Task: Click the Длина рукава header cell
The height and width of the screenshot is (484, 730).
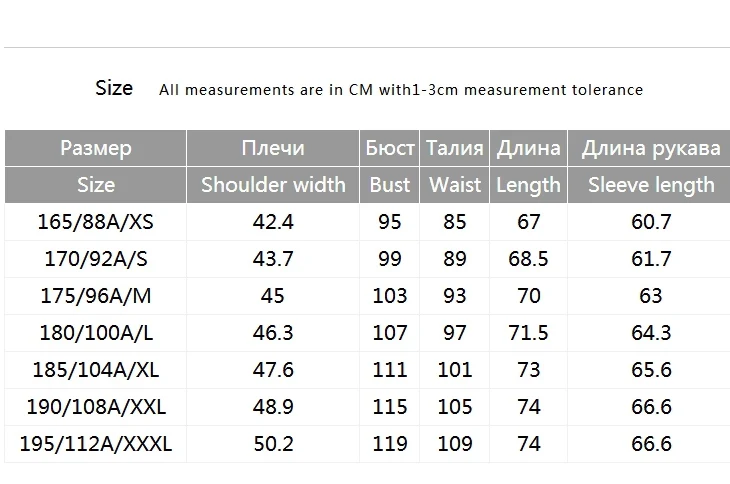Action: (x=651, y=148)
